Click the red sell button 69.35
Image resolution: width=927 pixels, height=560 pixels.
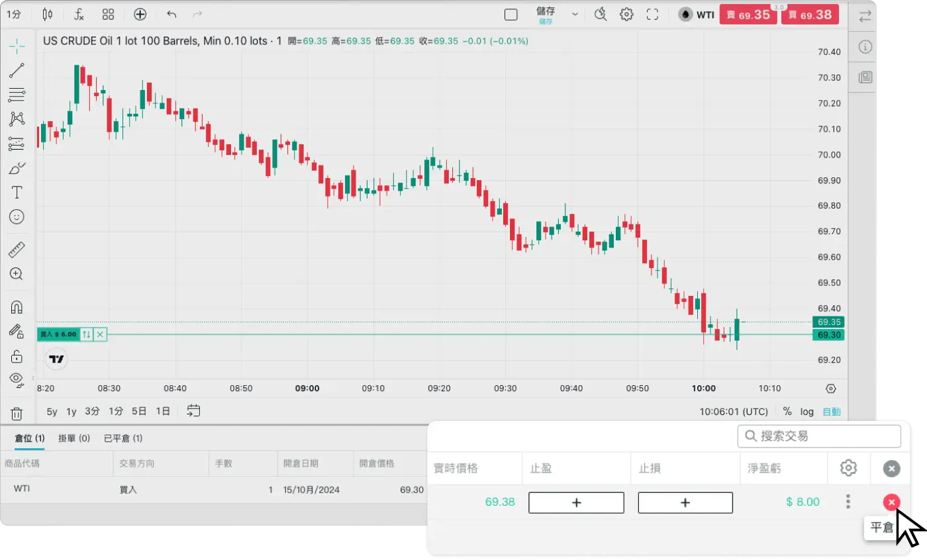pos(748,14)
